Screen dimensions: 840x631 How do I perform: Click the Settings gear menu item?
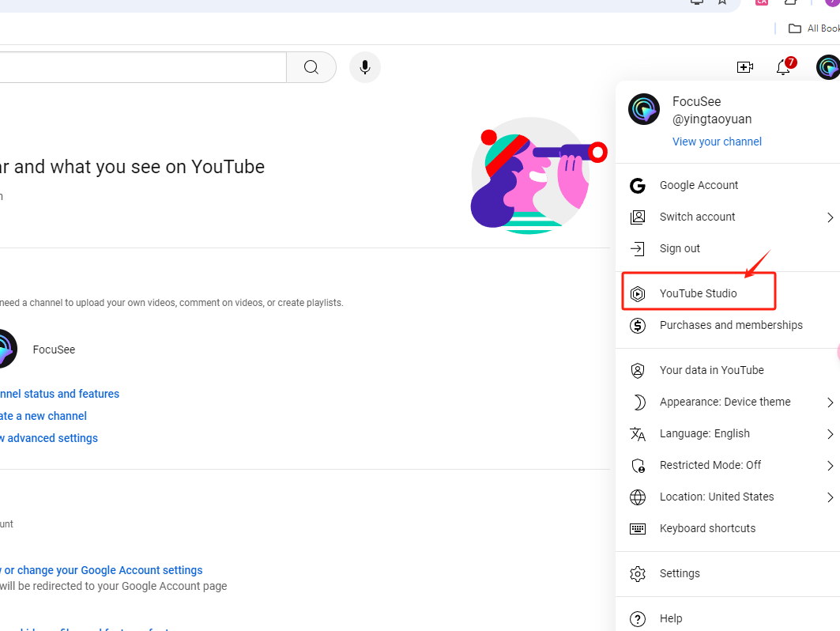coord(679,573)
